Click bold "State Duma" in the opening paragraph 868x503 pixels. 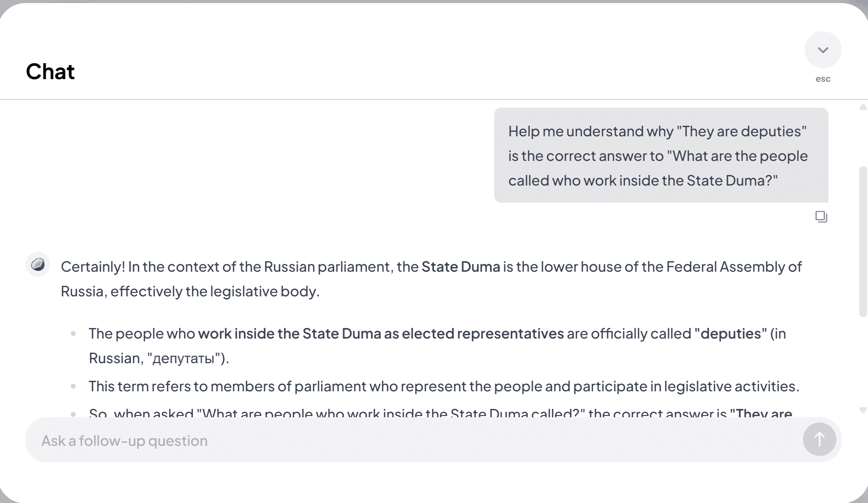pos(460,267)
